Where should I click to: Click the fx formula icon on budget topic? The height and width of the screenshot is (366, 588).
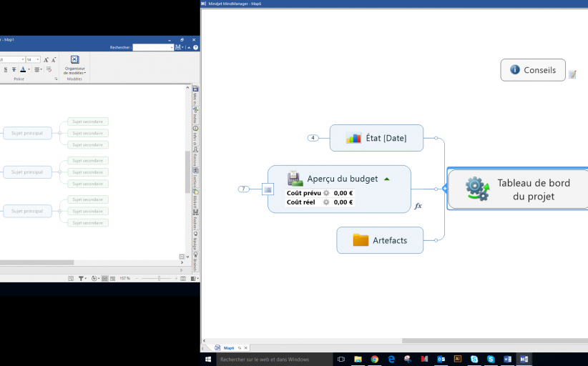tap(418, 206)
